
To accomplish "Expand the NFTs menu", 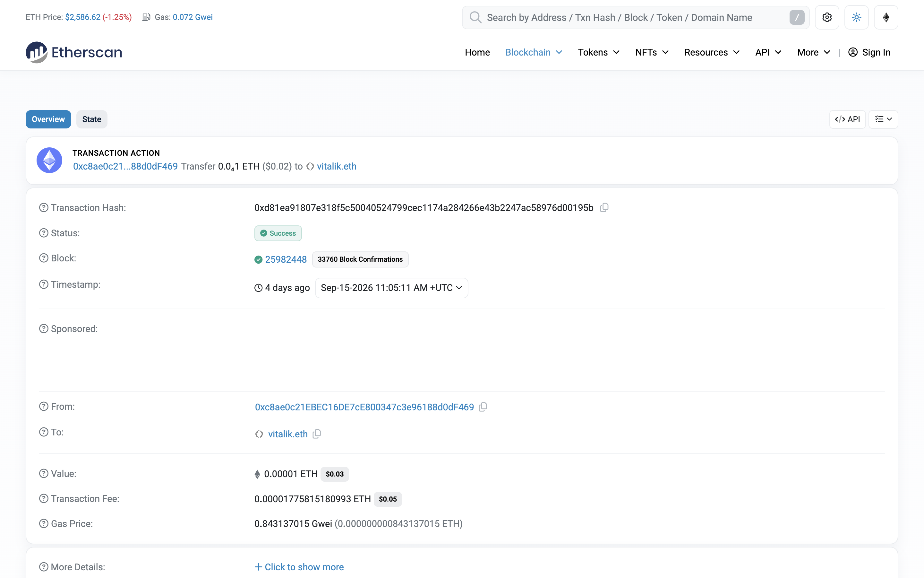I will tap(652, 52).
